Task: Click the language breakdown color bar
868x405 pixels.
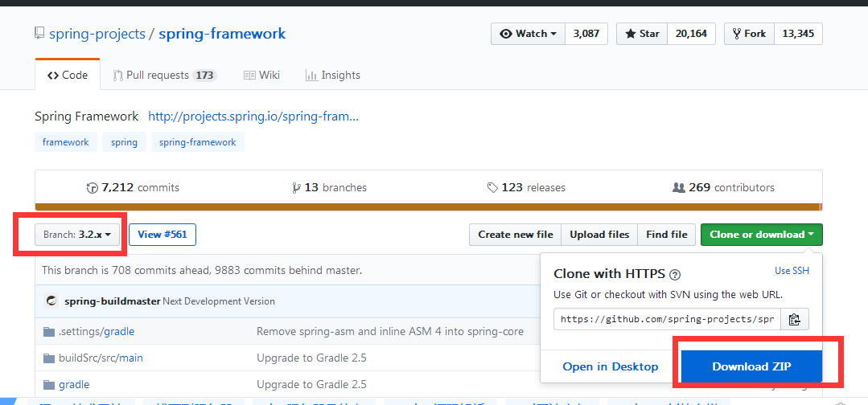Action: [x=429, y=207]
